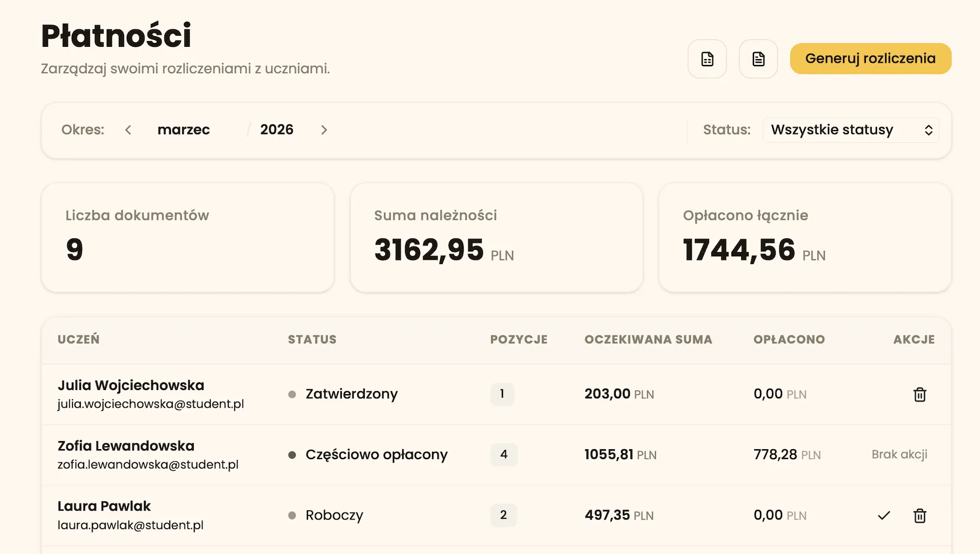
Task: Click the Status column header
Action: point(312,340)
